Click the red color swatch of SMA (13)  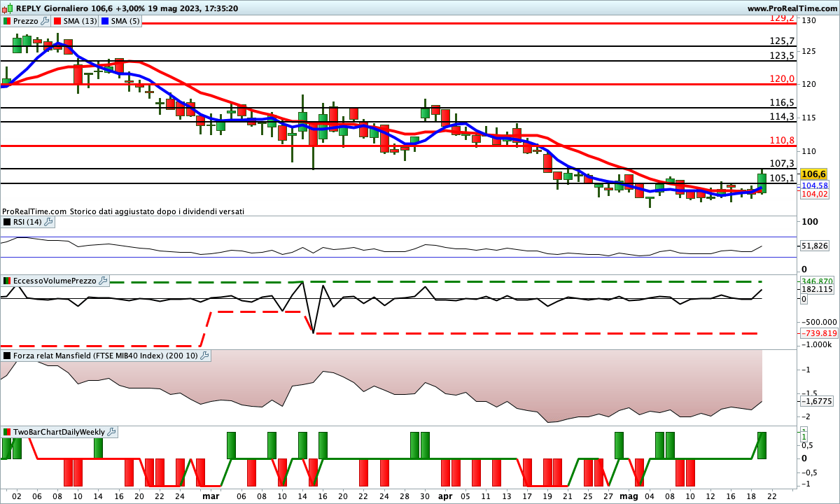(57, 21)
